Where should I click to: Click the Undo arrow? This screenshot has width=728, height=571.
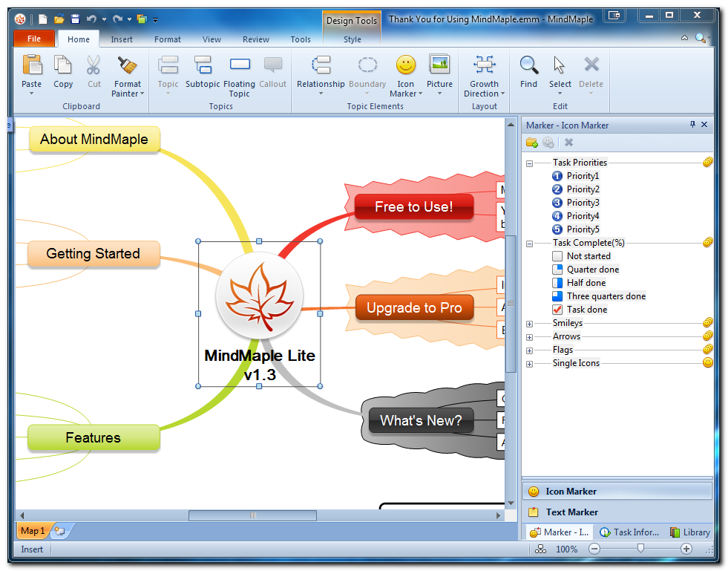click(91, 19)
